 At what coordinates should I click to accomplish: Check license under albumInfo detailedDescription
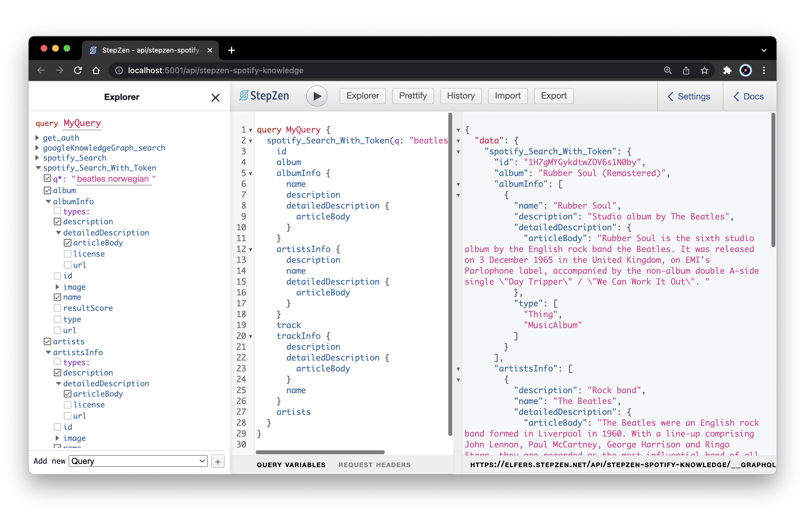[x=67, y=254]
